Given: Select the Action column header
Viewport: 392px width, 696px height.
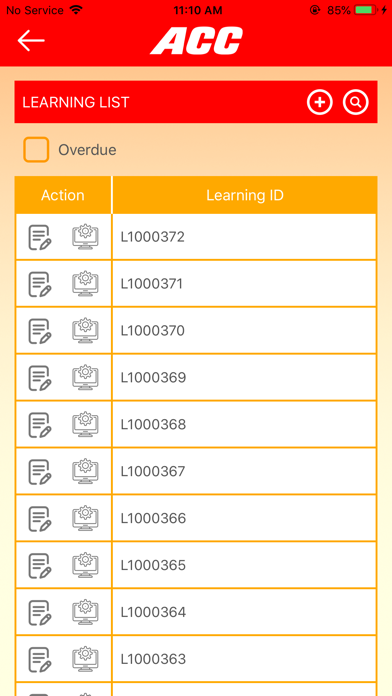Looking at the screenshot, I should (x=63, y=195).
